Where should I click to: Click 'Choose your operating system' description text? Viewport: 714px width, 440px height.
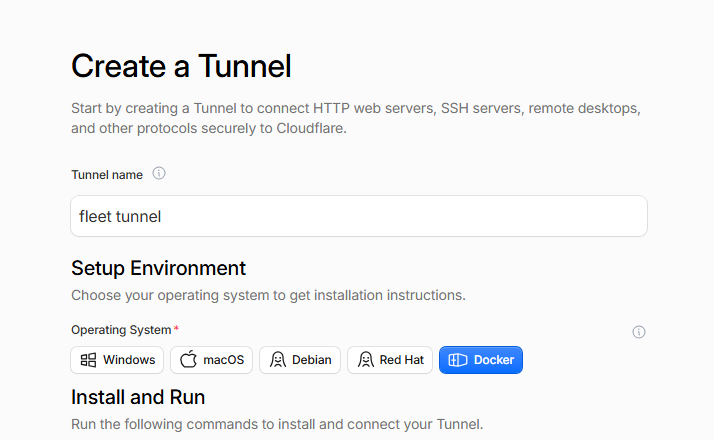click(268, 295)
